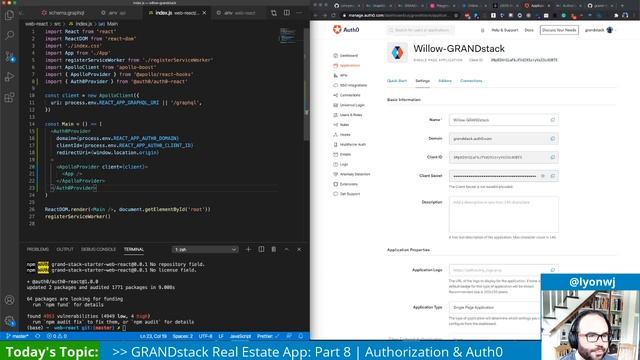Click Prettier status bar item
Screen dimensions: 640x360
(268, 336)
